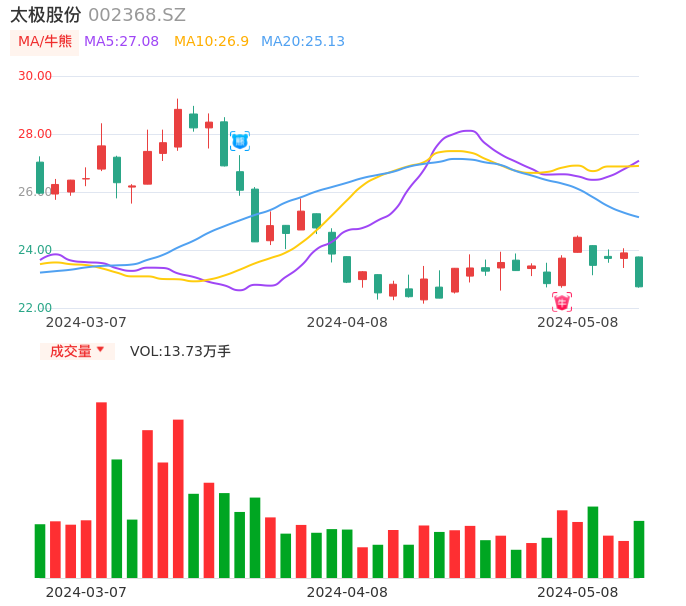Select the rightmost green candlestick
Image resolution: width=686 pixels, height=606 pixels.
tap(639, 272)
